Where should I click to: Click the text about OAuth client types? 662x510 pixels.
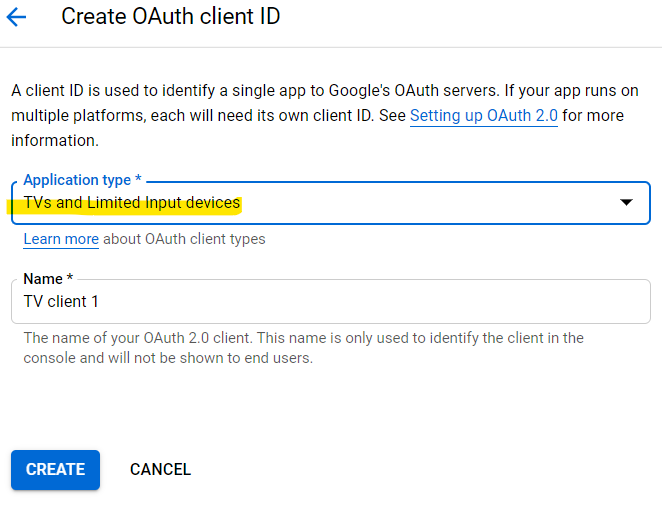coord(184,239)
